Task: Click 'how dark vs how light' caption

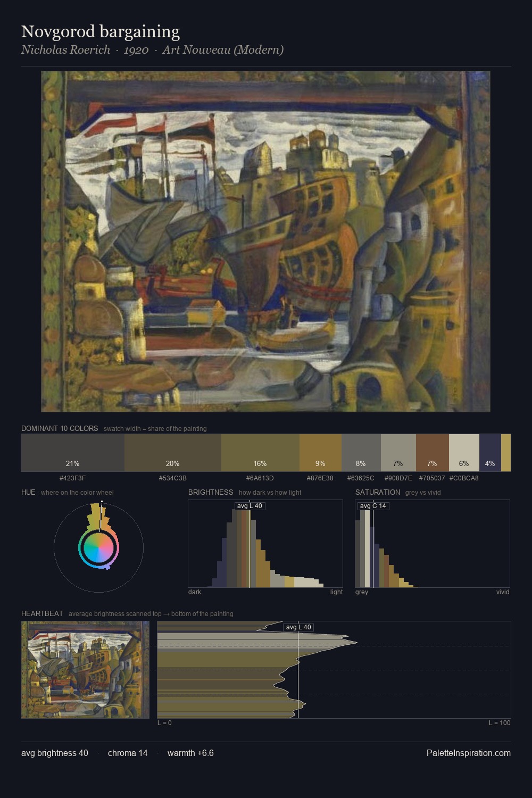Action: pyautogui.click(x=270, y=493)
